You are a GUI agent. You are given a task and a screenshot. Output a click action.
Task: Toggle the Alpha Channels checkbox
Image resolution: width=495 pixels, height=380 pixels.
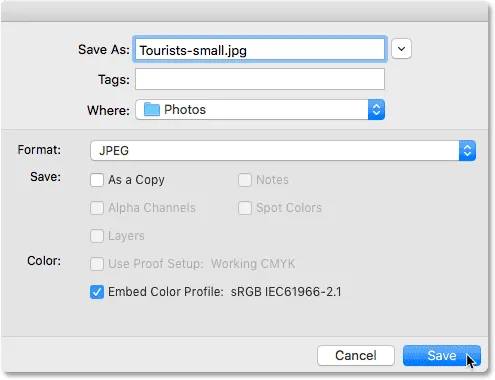[x=97, y=208]
